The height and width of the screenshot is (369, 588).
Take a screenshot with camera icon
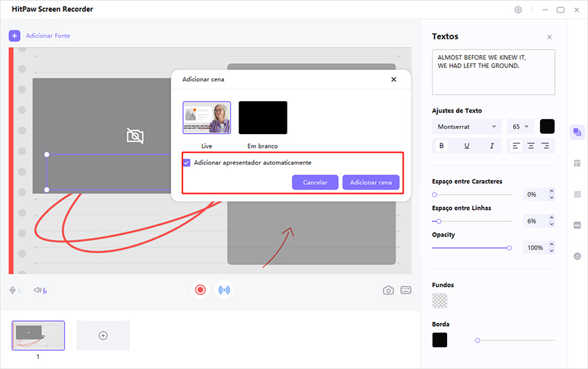coord(388,291)
